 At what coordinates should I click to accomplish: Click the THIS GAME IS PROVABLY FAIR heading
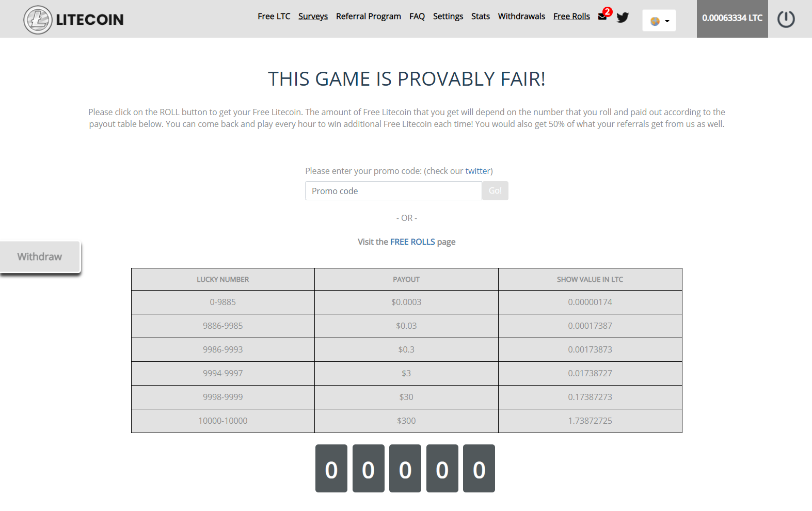pos(406,79)
